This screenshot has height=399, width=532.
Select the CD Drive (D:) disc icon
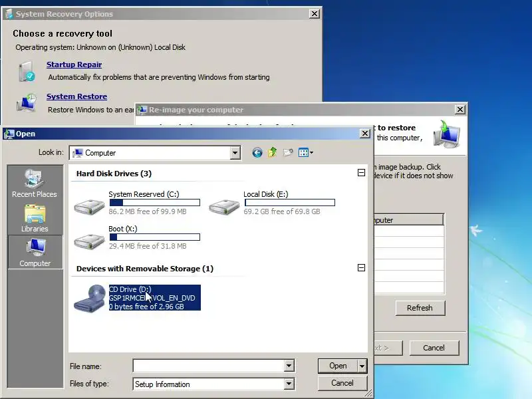pyautogui.click(x=90, y=298)
